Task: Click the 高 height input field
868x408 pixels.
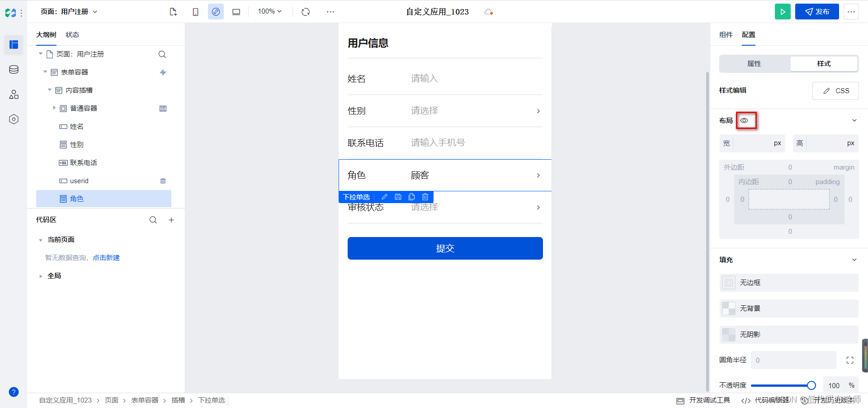Action: point(826,143)
